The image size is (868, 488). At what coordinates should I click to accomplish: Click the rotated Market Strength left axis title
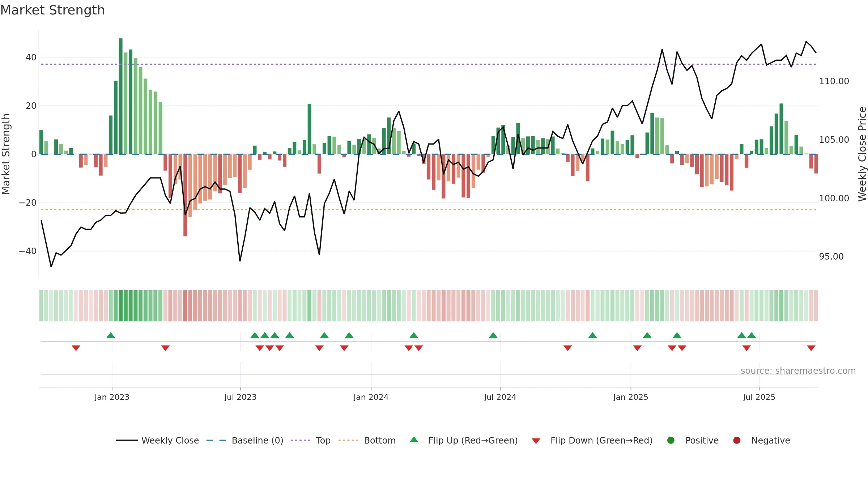click(6, 154)
